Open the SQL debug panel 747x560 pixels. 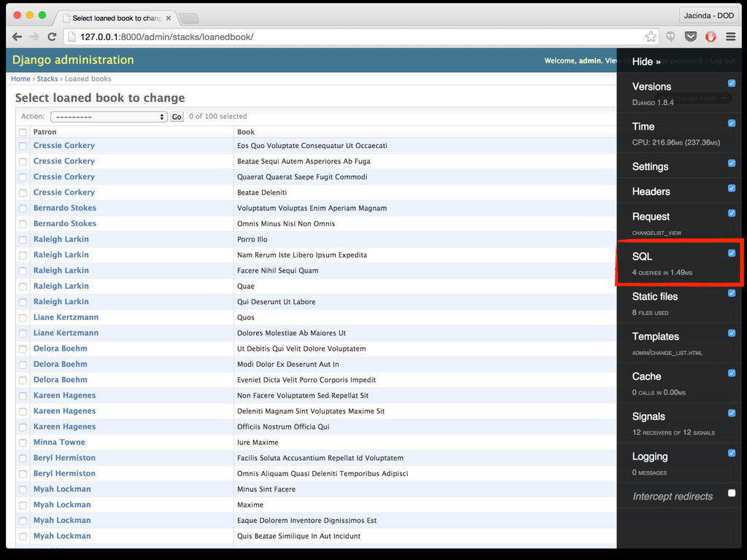click(x=642, y=256)
